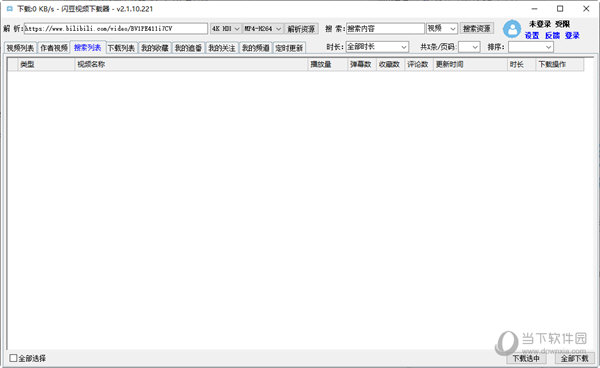The image size is (600, 368).
Task: Switch to the 我的关注 tab
Action: pos(222,48)
